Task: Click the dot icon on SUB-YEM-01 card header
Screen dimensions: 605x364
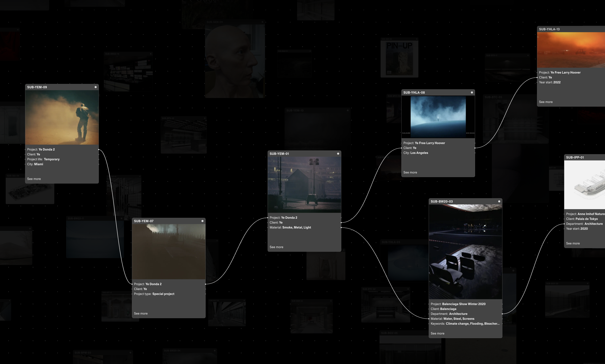Action: 338,154
